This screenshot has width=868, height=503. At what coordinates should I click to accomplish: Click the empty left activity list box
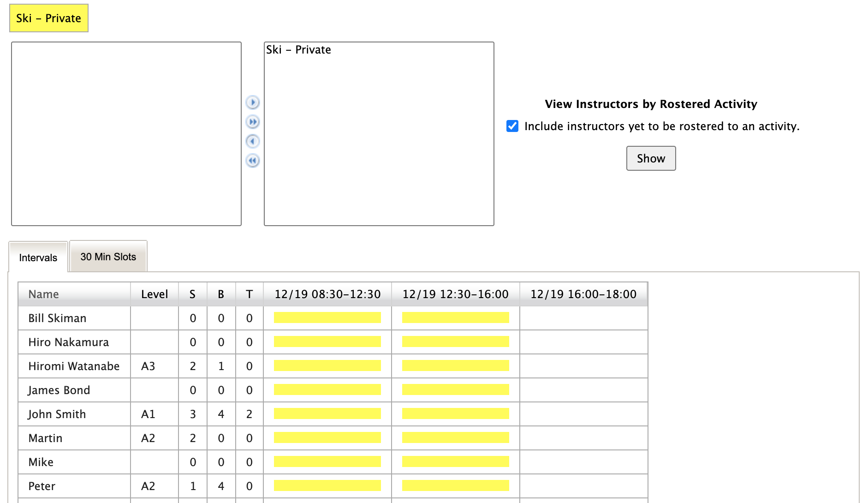click(x=126, y=134)
